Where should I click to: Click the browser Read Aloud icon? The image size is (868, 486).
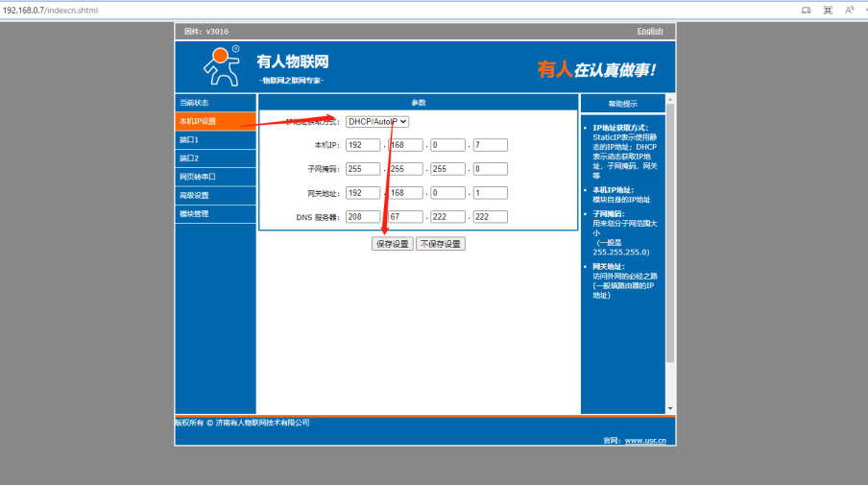coord(849,10)
